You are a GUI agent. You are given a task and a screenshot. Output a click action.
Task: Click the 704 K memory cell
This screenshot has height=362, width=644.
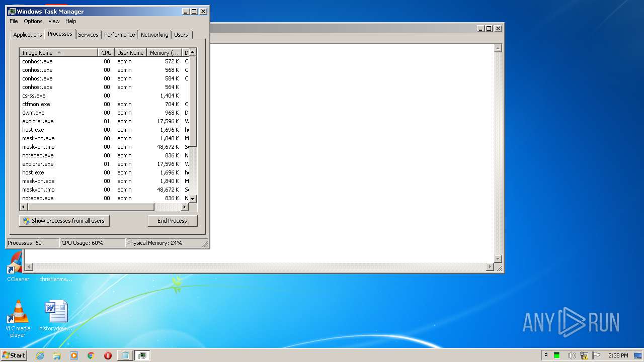tap(172, 104)
